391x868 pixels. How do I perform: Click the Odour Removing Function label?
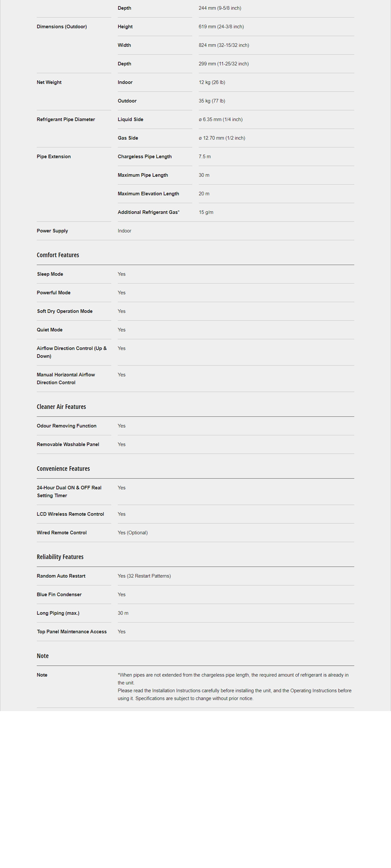pos(66,426)
